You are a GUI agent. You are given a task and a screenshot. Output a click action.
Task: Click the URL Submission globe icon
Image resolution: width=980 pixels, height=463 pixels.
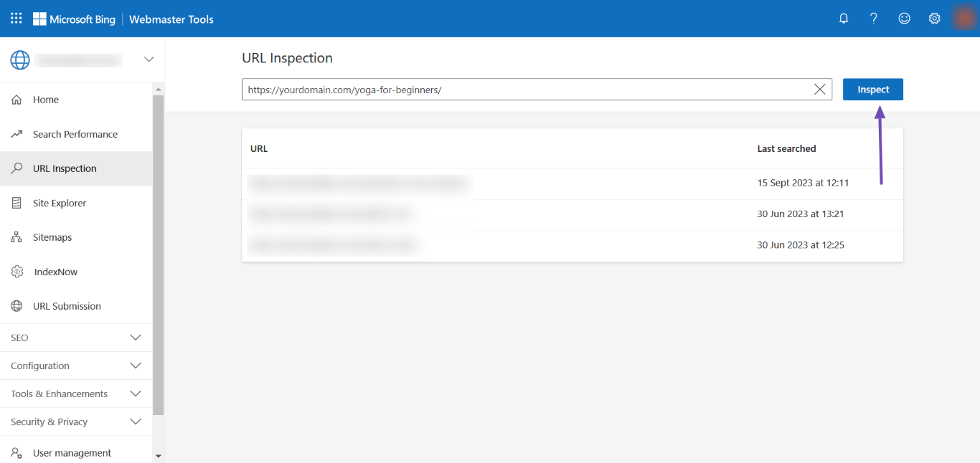[17, 306]
